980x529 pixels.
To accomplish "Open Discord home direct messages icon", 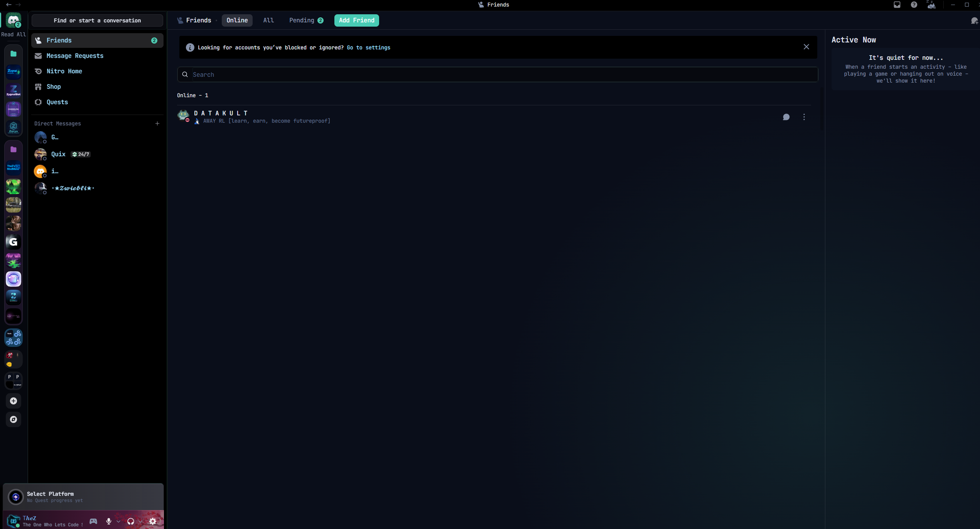I will pyautogui.click(x=13, y=20).
